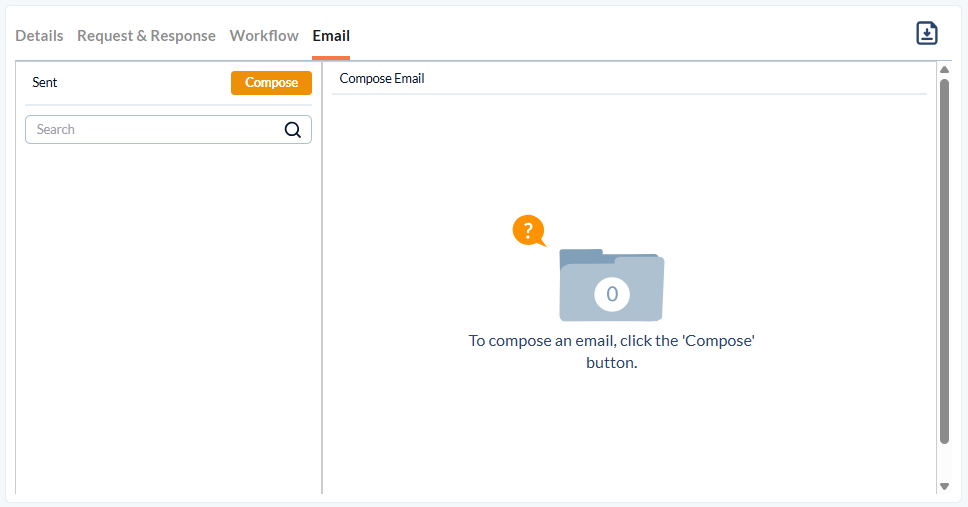
Task: Click the magnifier icon in Search
Action: tap(293, 130)
